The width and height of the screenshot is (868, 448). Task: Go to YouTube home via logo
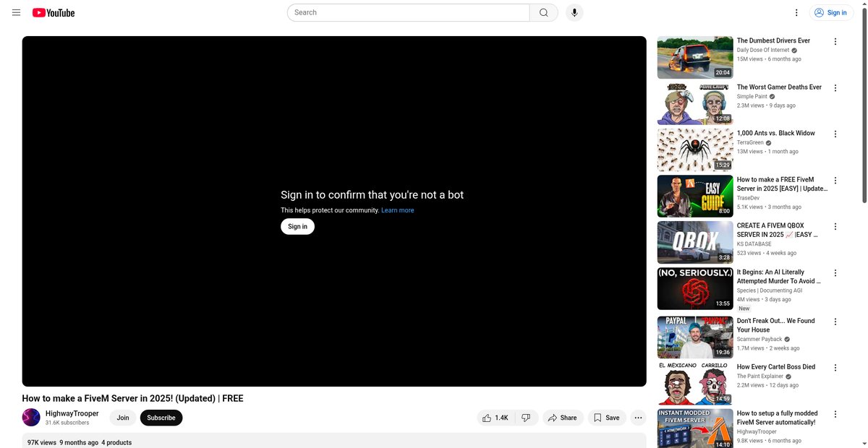click(54, 12)
